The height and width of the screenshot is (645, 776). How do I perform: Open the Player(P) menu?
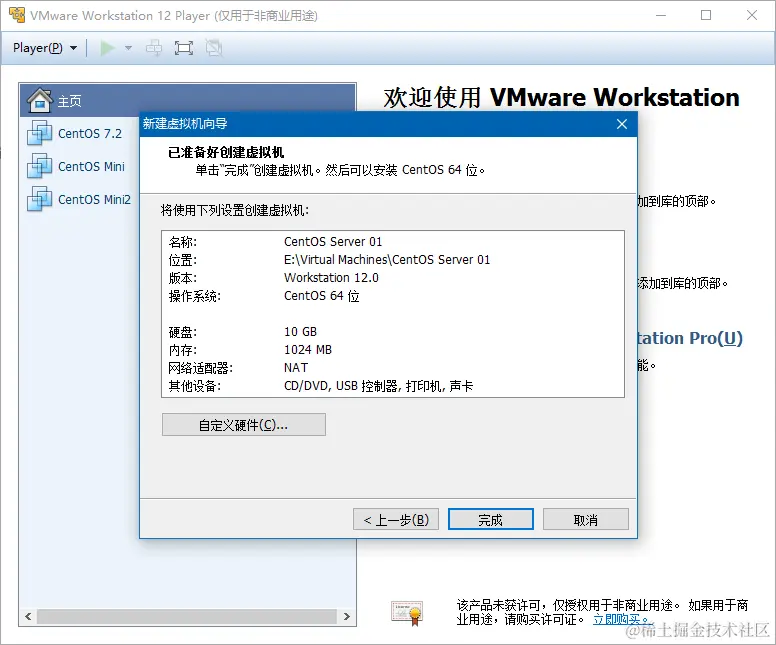(45, 48)
